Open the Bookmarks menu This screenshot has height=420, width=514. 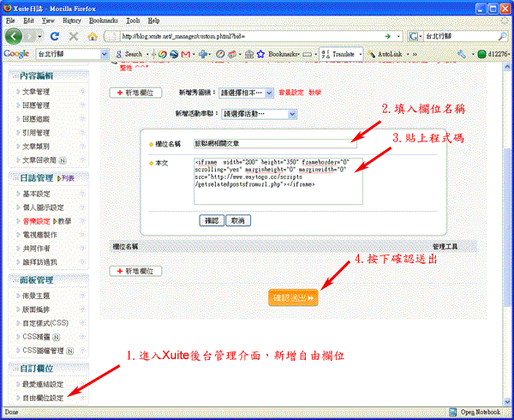104,19
